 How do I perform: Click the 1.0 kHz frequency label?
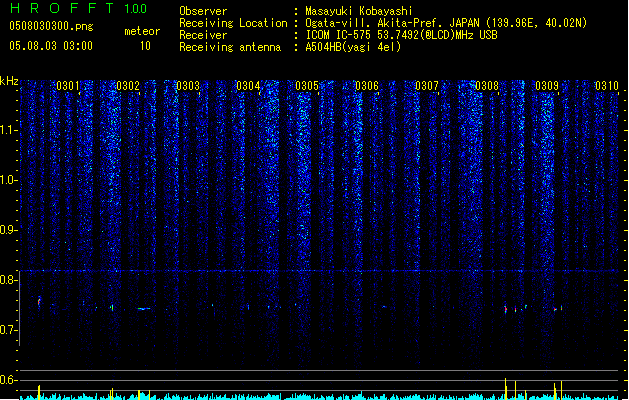(8, 180)
